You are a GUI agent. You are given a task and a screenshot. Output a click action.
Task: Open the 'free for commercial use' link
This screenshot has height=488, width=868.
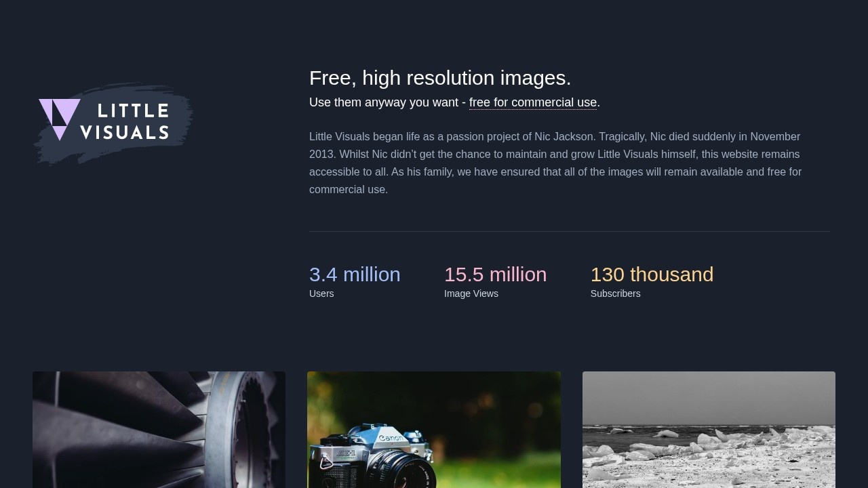pyautogui.click(x=533, y=102)
